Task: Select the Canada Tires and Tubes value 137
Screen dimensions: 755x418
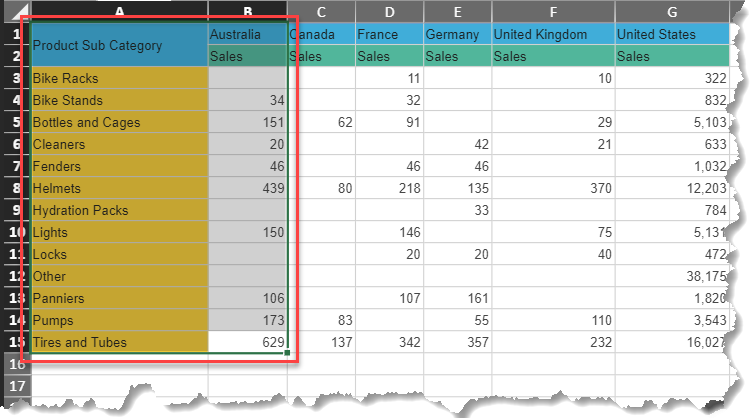Action: (322, 342)
